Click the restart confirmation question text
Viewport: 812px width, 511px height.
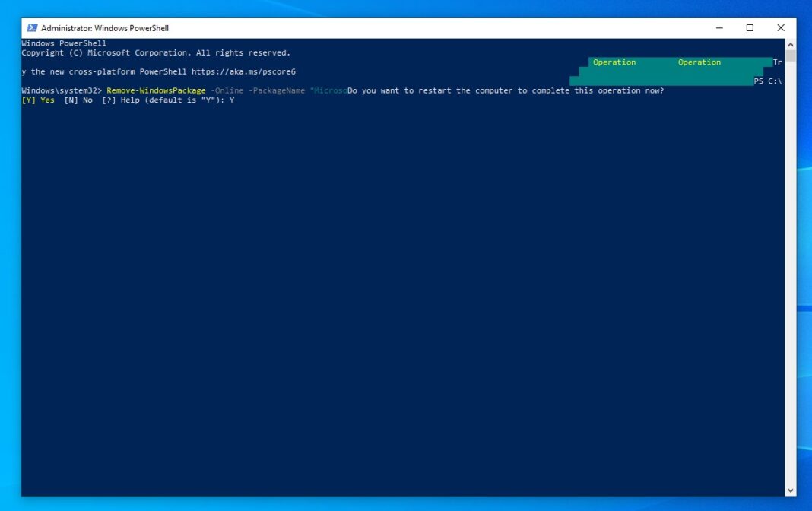pyautogui.click(x=506, y=90)
